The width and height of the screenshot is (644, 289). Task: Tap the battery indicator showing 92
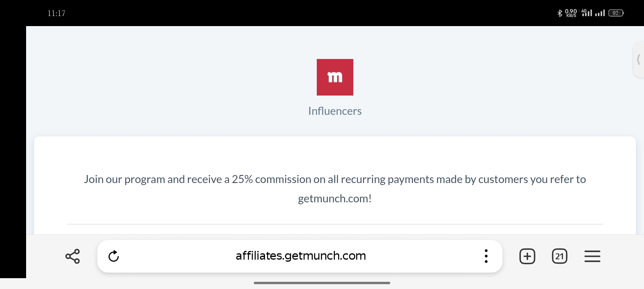click(x=616, y=13)
